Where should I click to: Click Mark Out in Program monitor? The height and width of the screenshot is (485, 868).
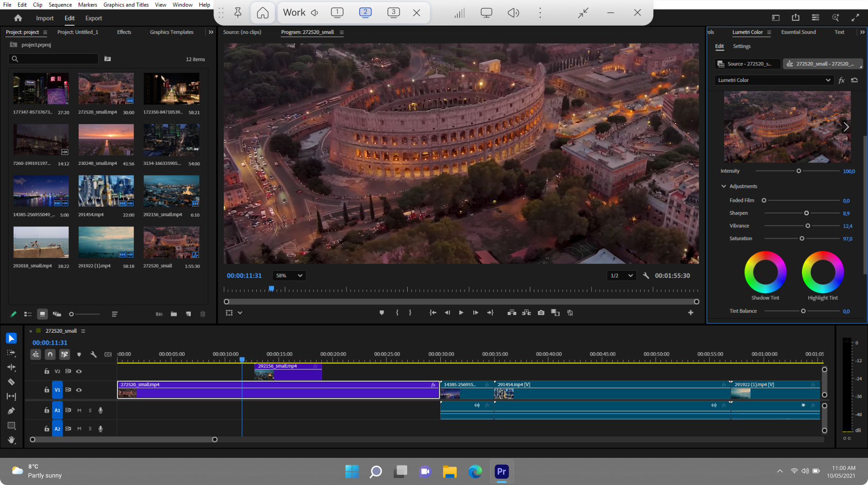click(x=410, y=313)
